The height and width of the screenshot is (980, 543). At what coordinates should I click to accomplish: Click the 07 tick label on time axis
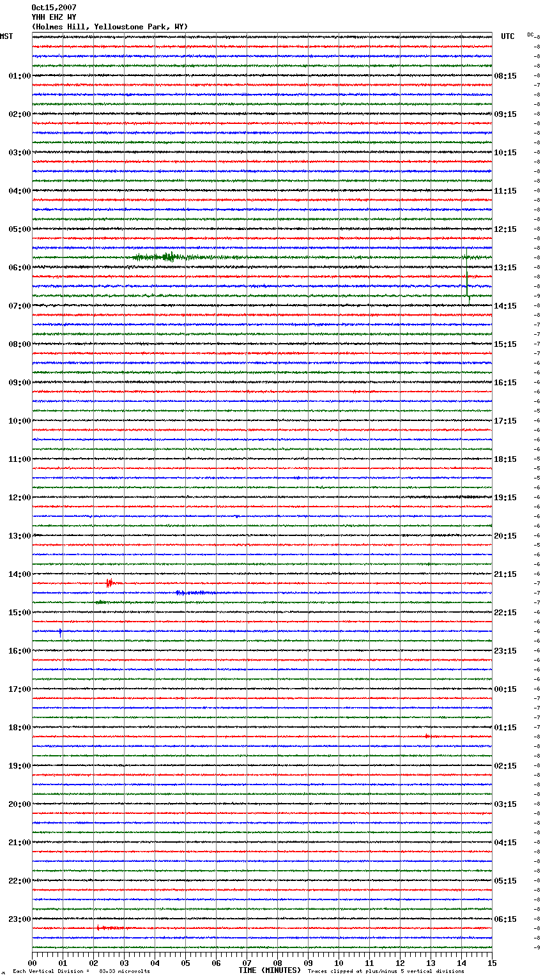coord(247,963)
